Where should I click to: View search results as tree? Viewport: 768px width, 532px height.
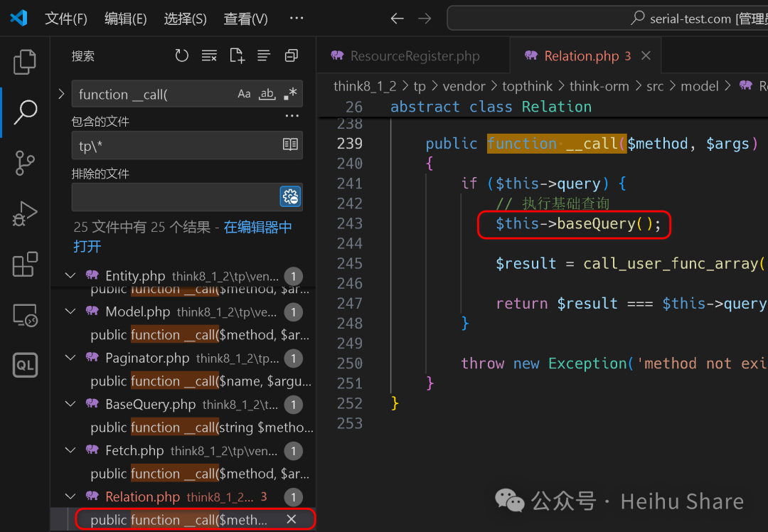point(264,56)
